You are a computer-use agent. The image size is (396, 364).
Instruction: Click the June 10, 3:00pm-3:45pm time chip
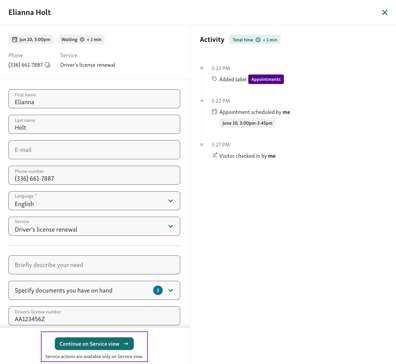(247, 123)
